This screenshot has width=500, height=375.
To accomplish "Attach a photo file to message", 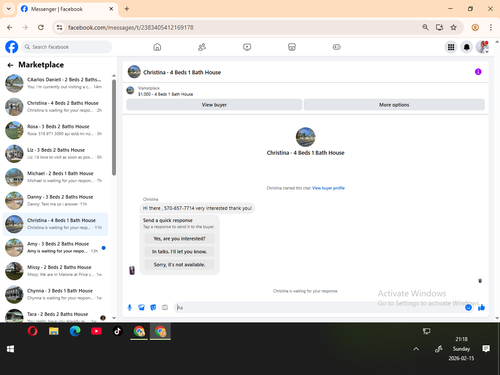I will click(x=141, y=307).
